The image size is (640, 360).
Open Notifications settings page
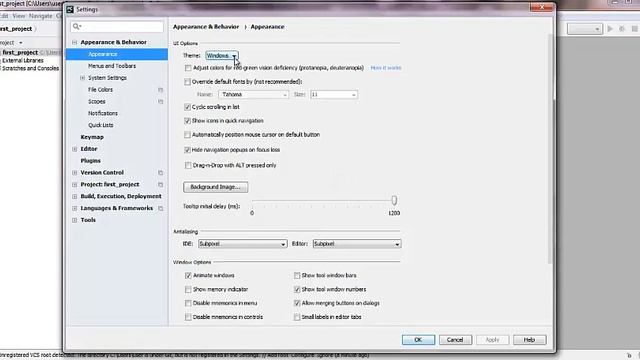coord(103,113)
